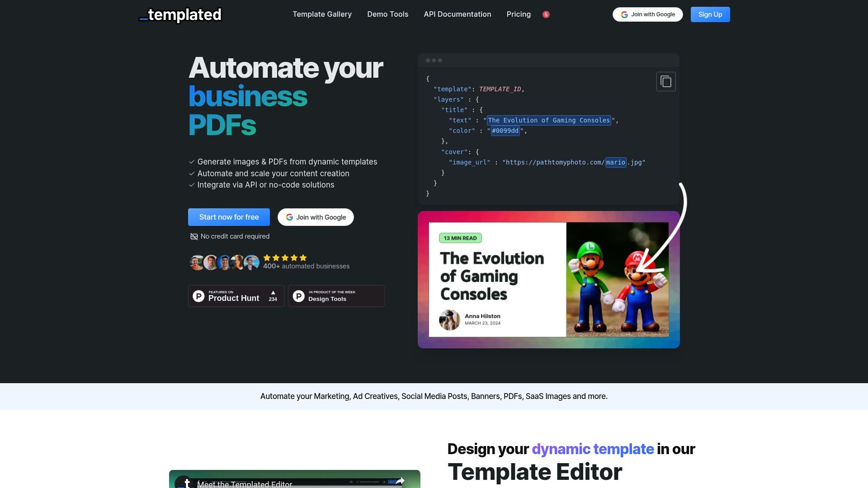Click the Product Hunt featured badge logo
This screenshot has height=488, width=868.
point(199,296)
